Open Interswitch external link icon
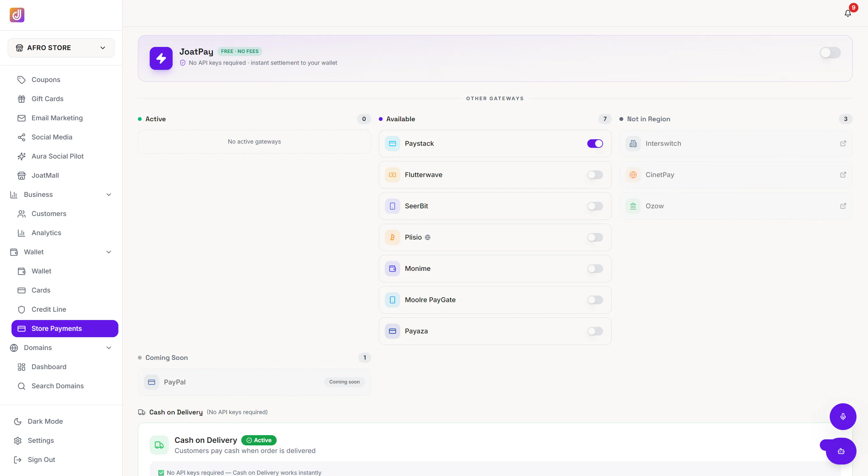The width and height of the screenshot is (868, 476). point(843,144)
